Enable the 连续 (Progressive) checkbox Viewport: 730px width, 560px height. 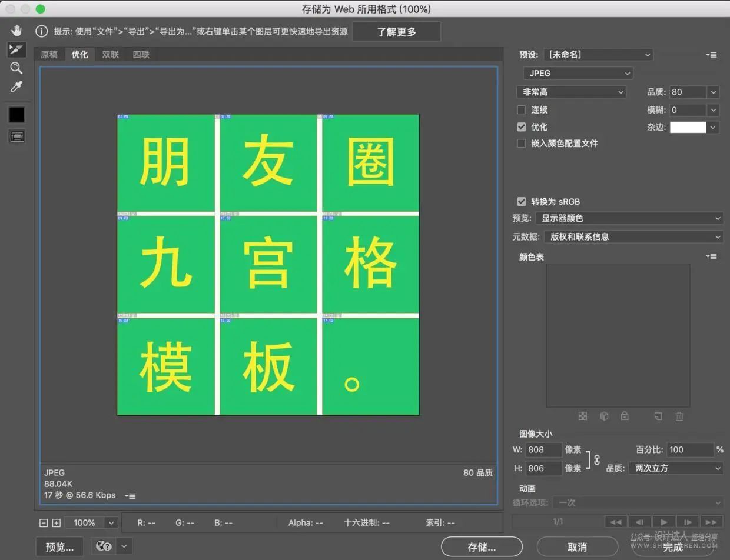coord(522,110)
